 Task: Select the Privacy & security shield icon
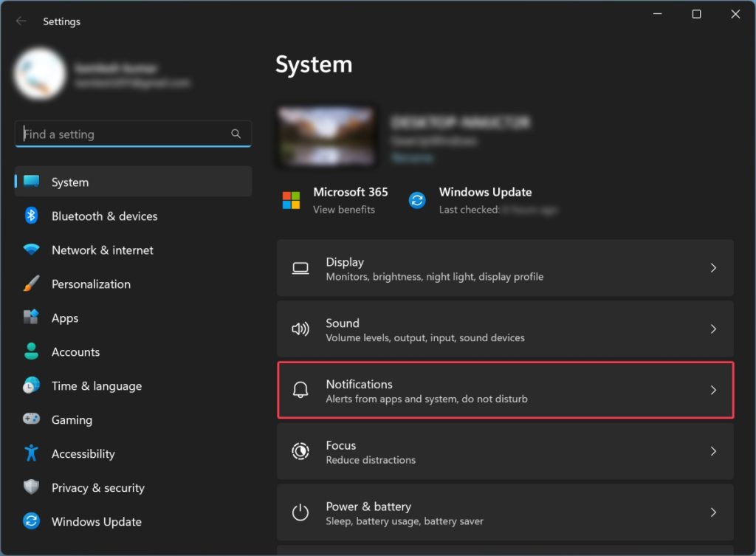[x=33, y=487]
